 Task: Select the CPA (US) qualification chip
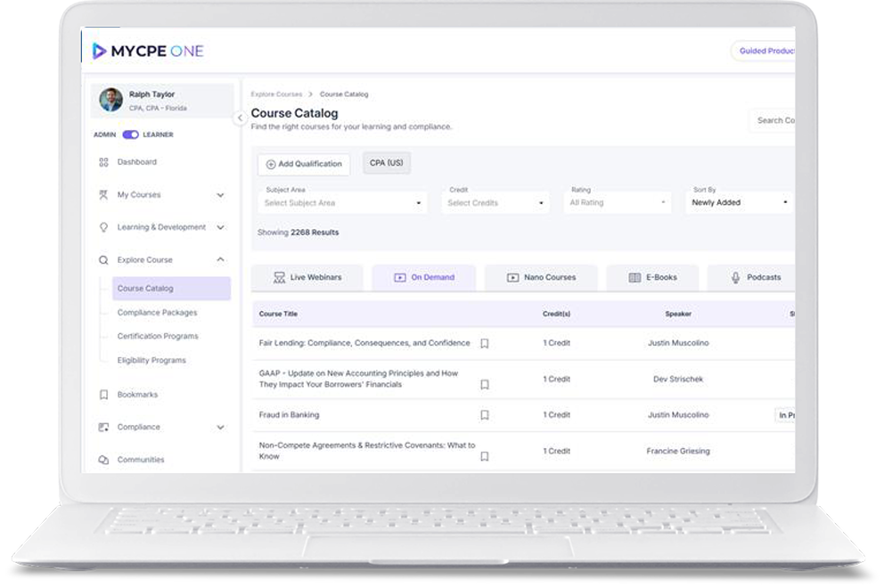tap(387, 163)
